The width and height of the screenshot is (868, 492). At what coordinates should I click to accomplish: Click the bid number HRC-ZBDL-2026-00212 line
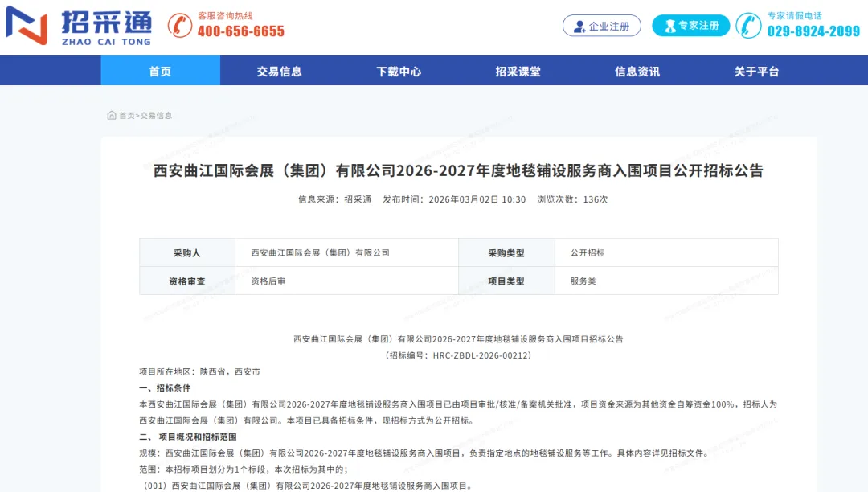pyautogui.click(x=458, y=355)
